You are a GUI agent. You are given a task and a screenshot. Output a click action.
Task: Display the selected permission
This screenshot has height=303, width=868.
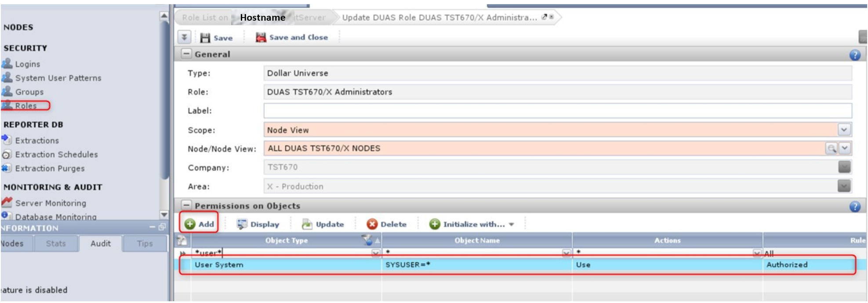click(258, 224)
